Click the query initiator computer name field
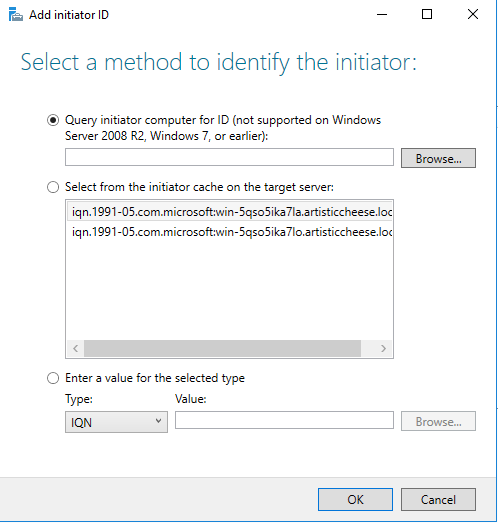Viewport: 498px width, 523px height. [229, 157]
